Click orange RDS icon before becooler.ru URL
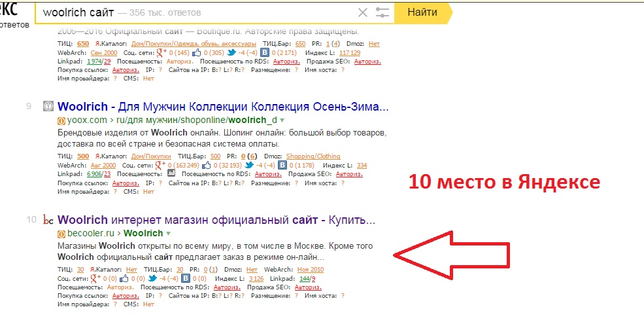644x326 pixels. (61, 234)
